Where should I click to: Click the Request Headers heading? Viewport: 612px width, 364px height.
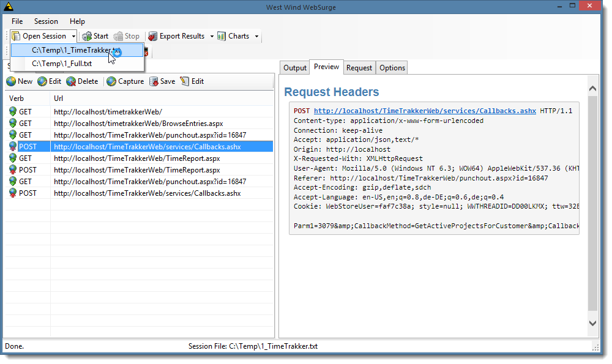pos(331,92)
